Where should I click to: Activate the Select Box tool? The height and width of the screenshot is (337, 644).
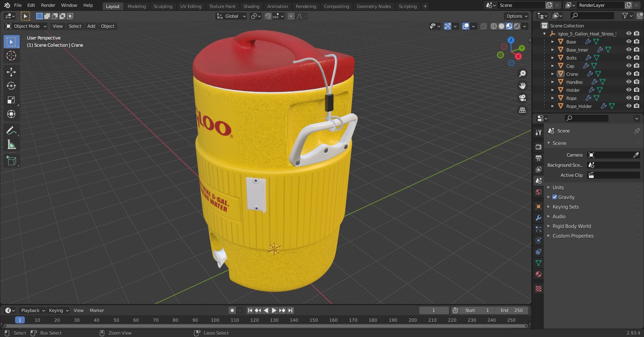click(11, 41)
